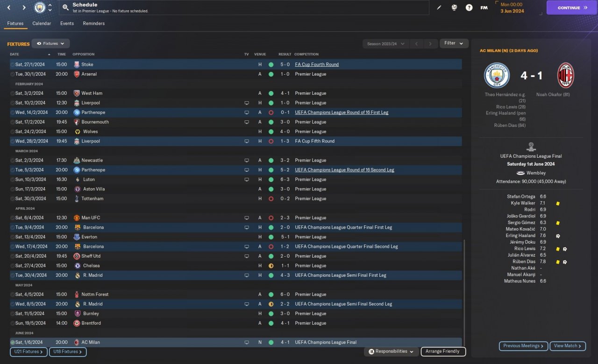598x364 pixels.
Task: Click the TV icon in the Man UFC row
Action: pos(247,218)
